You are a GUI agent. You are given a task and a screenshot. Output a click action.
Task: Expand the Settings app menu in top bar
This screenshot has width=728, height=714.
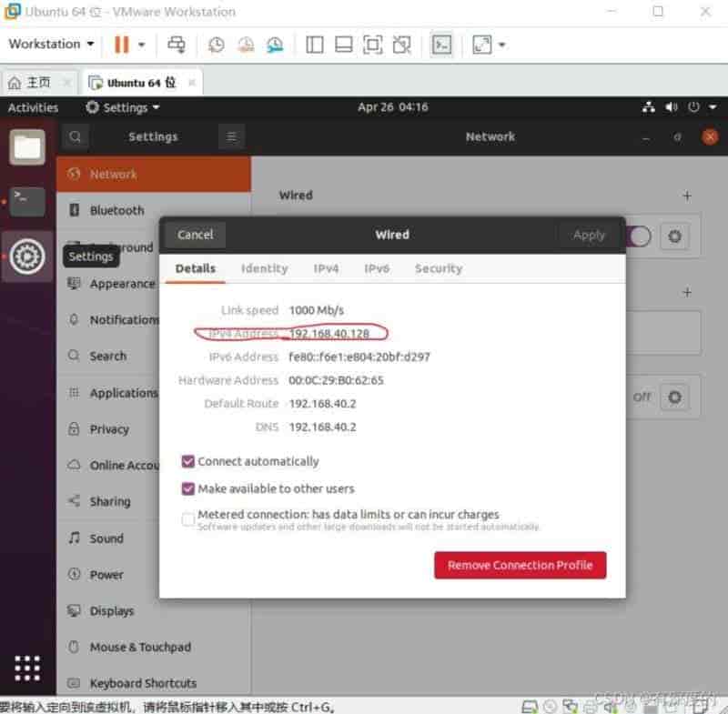tap(123, 107)
